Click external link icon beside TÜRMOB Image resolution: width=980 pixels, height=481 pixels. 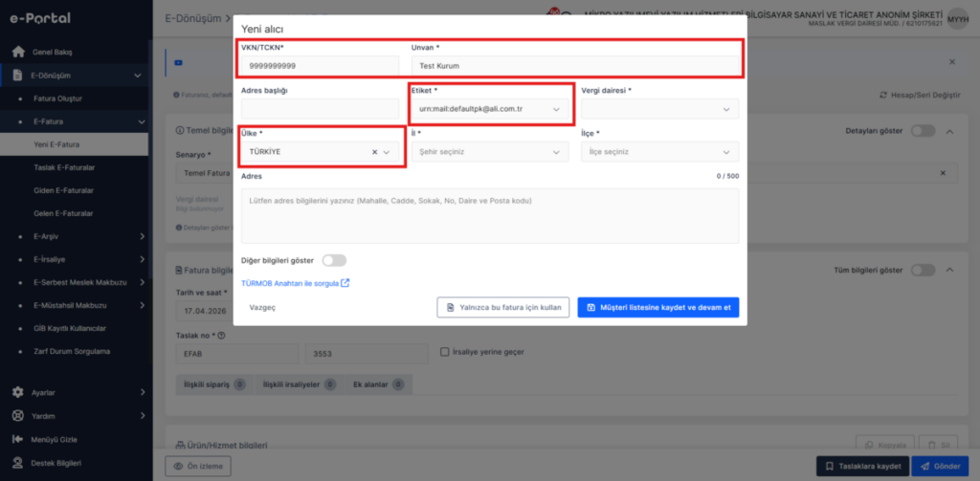[345, 283]
